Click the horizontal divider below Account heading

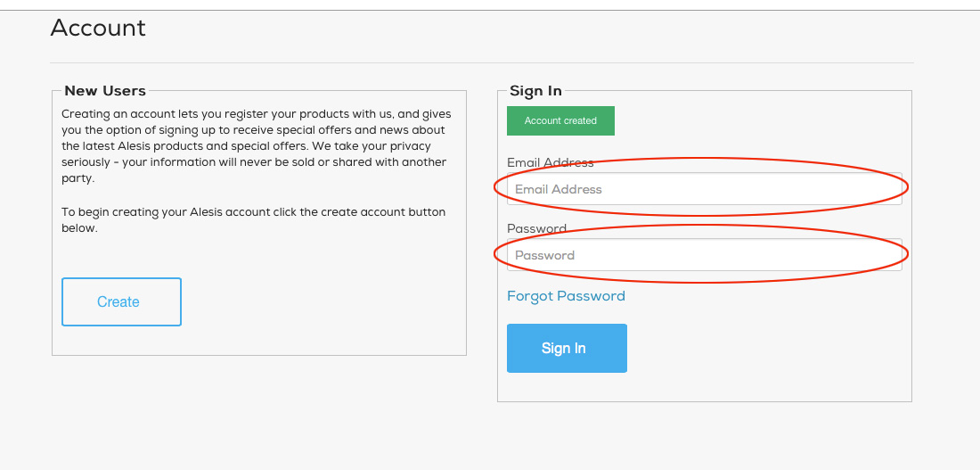[481, 63]
